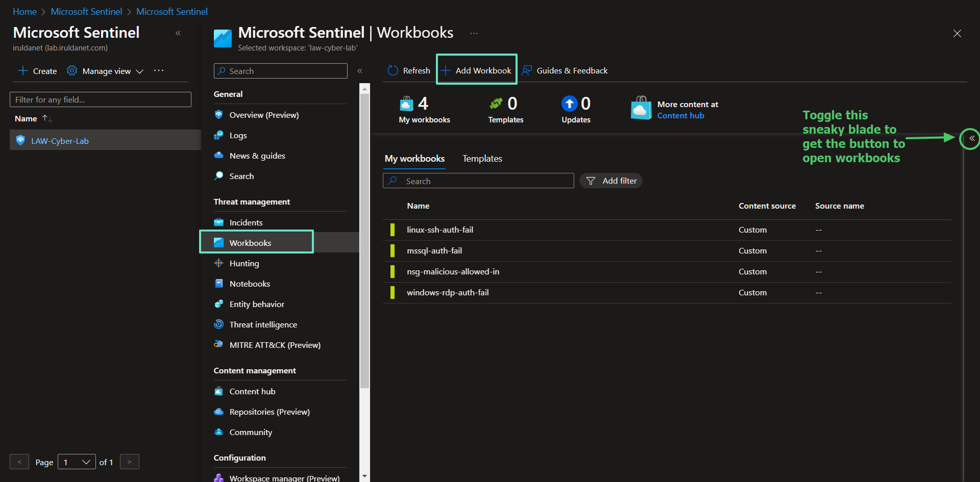
Task: Collapse the Microsoft Sentinel workspace list panel
Action: [x=178, y=33]
